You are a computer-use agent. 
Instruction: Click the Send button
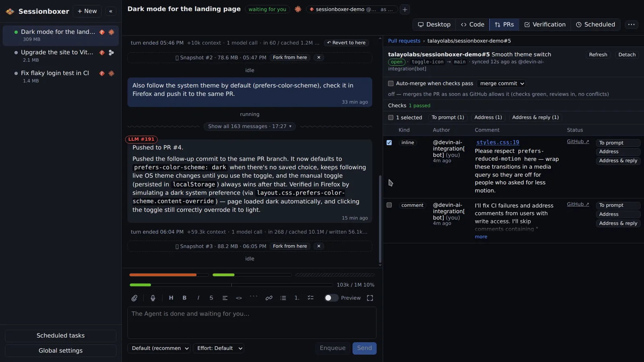pos(365,348)
